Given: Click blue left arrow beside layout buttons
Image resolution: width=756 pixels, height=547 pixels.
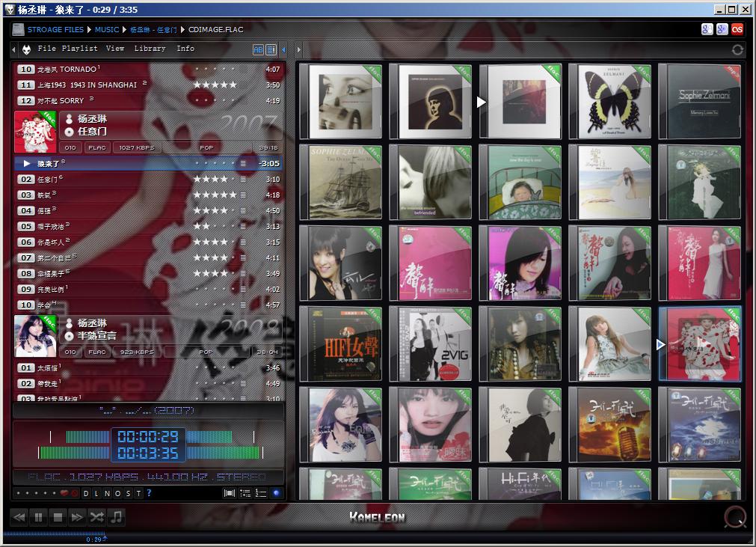Looking at the screenshot, I should click(283, 49).
